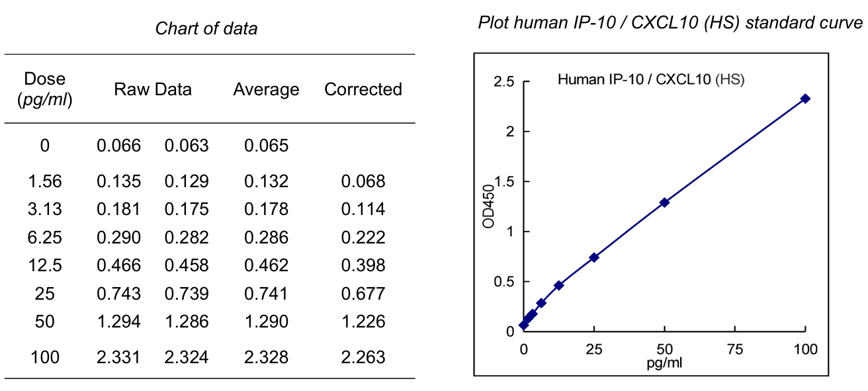Select the corrected value 2.263 cell
868x391 pixels.
(363, 358)
